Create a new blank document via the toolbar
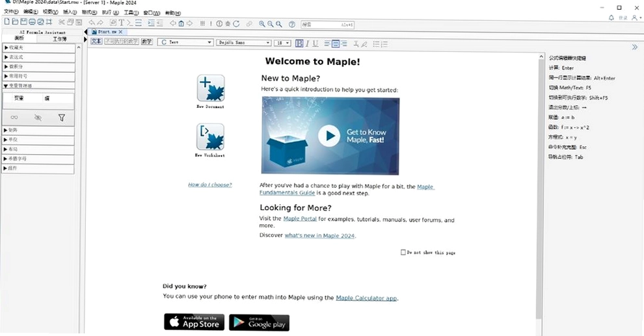The width and height of the screenshot is (644, 336). click(7, 22)
